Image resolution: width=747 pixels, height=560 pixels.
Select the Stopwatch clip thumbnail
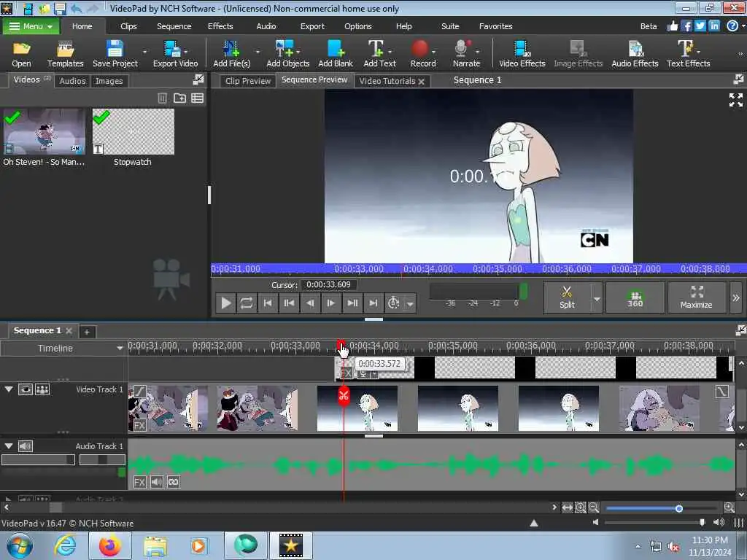(x=133, y=131)
